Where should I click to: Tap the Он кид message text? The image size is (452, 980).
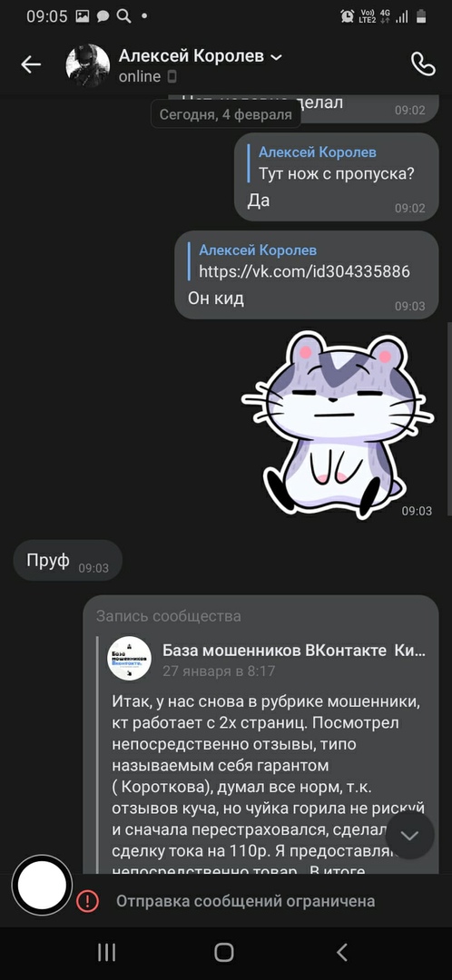click(216, 299)
